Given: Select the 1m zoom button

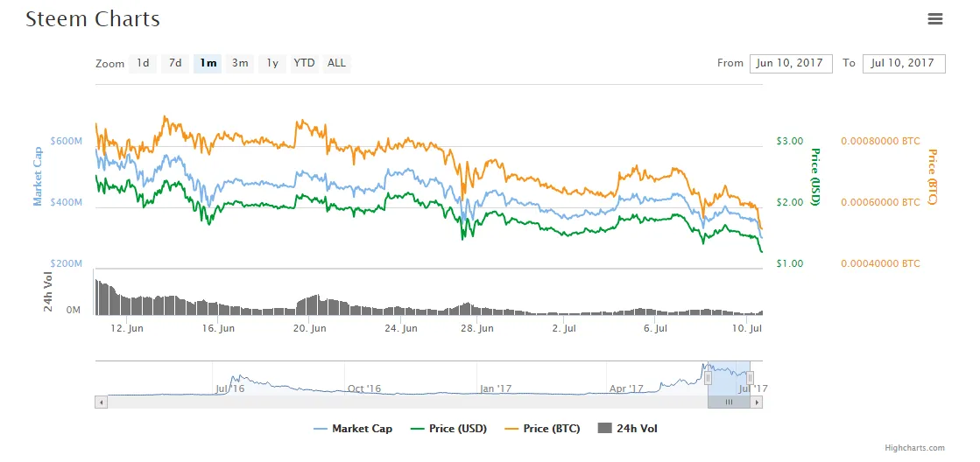Looking at the screenshot, I should pos(208,63).
